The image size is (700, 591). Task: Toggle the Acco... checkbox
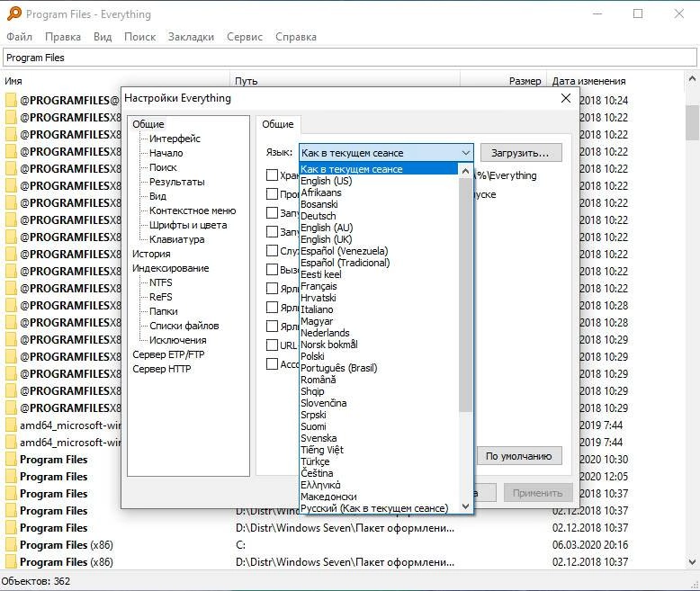(272, 363)
